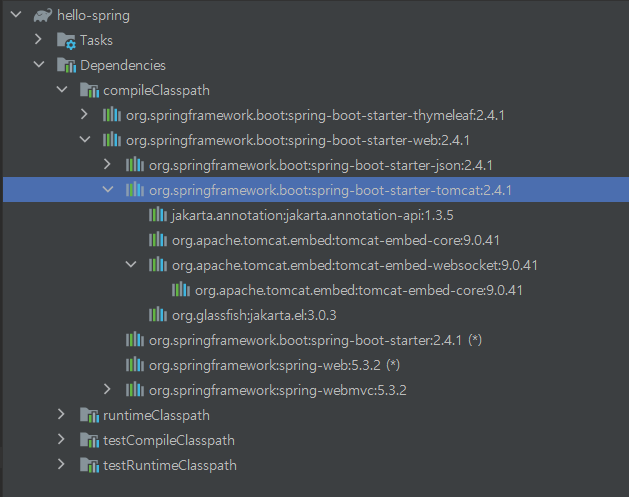The width and height of the screenshot is (629, 497).
Task: Expand spring-boot-starter-json:2.4.1 dependency
Action: point(107,164)
